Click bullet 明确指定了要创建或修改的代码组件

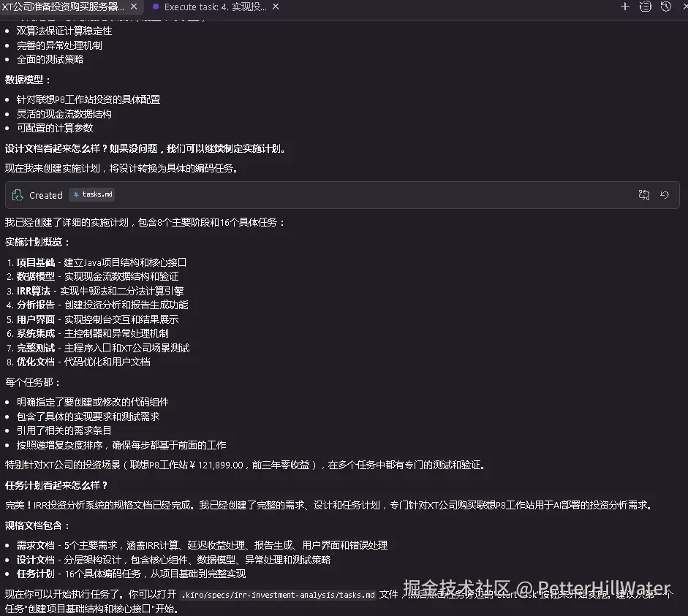point(93,402)
